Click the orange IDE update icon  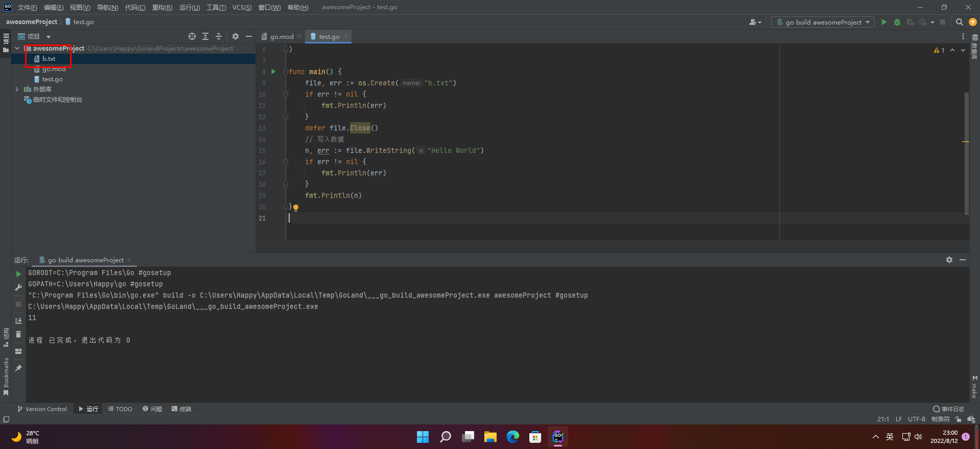click(x=973, y=22)
